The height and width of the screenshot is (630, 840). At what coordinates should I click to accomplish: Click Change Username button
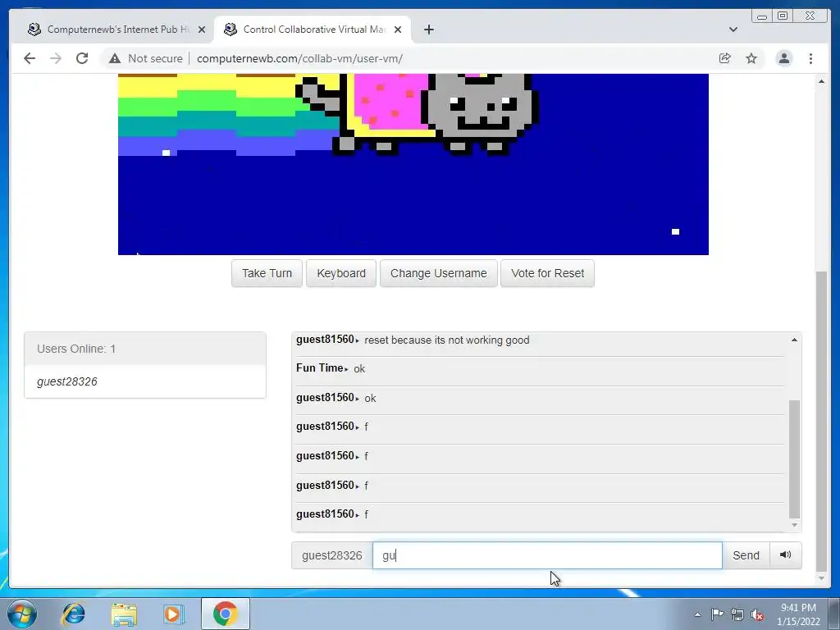click(x=439, y=273)
